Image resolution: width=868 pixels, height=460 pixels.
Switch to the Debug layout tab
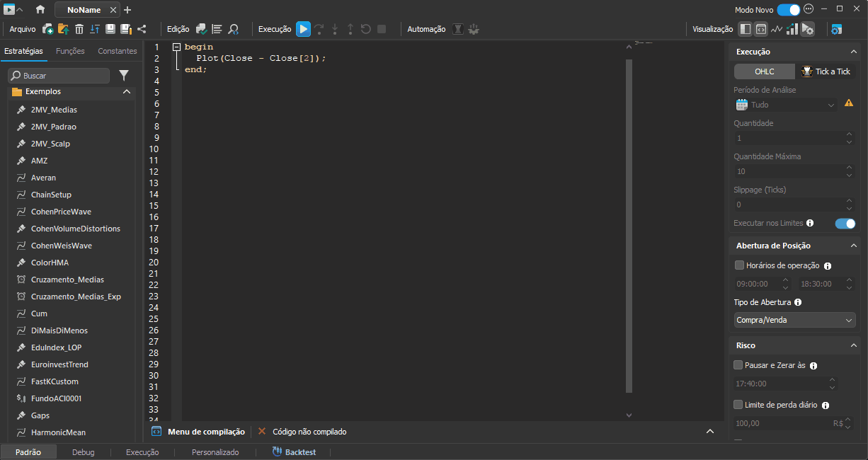pyautogui.click(x=83, y=452)
